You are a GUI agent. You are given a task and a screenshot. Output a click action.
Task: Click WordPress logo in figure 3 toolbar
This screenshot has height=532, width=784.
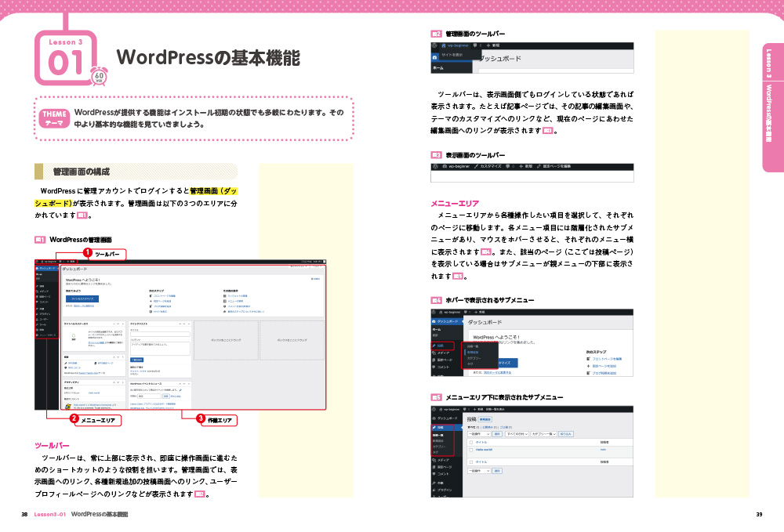(435, 166)
